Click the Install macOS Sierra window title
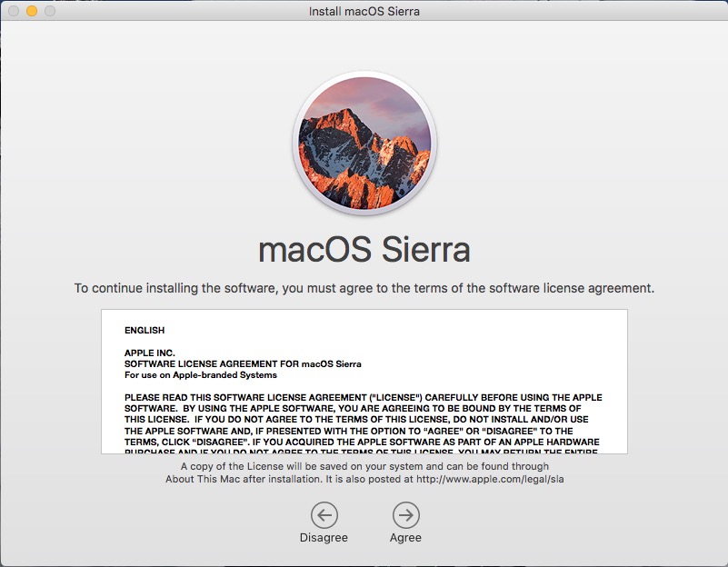This screenshot has height=567, width=728. 364,12
